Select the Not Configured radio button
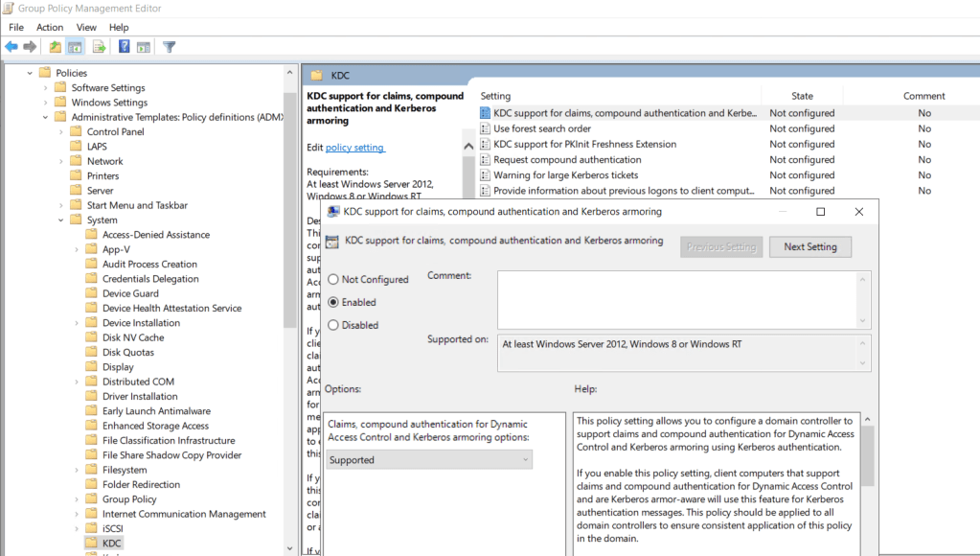The width and height of the screenshot is (980, 556). click(x=333, y=280)
